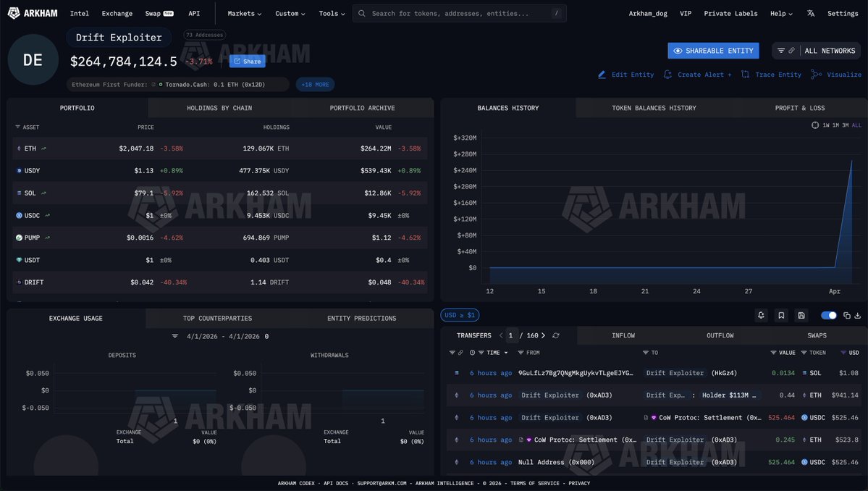Click the Trace Entity link
868x491 pixels.
click(x=772, y=75)
